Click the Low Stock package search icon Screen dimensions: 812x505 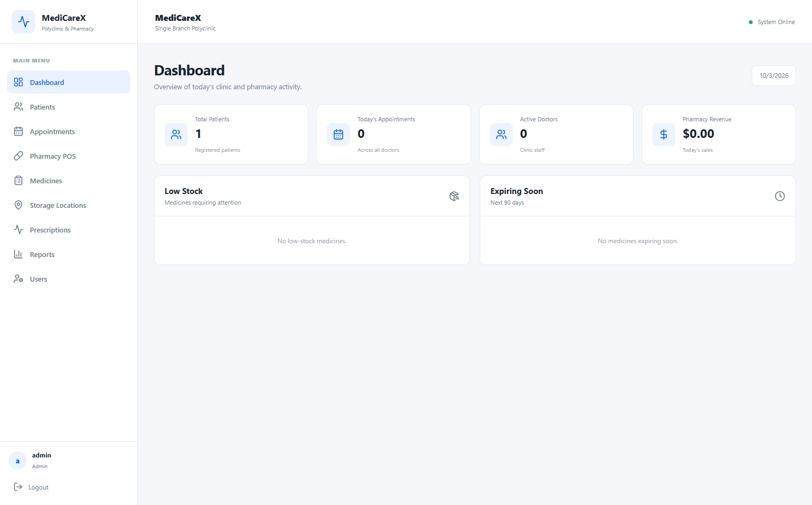(454, 196)
